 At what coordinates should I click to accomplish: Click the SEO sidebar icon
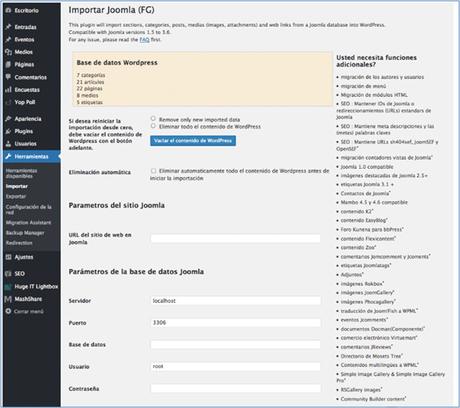(x=8, y=274)
